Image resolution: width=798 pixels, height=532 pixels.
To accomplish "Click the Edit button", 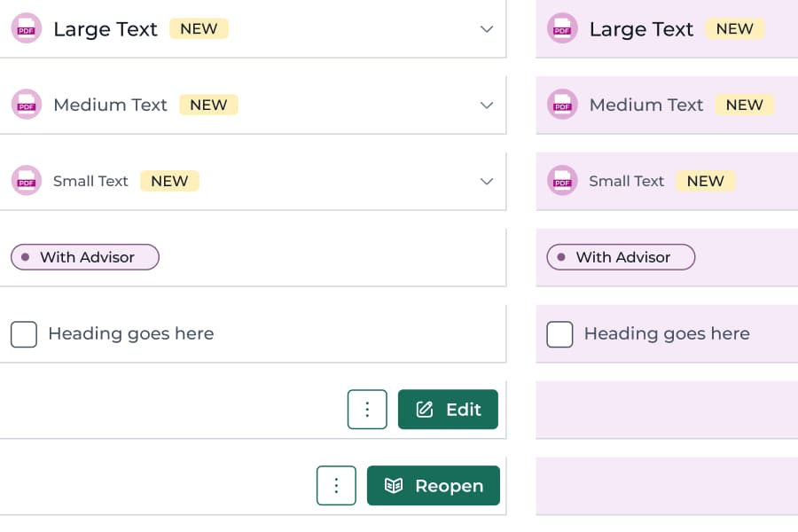I will [448, 410].
